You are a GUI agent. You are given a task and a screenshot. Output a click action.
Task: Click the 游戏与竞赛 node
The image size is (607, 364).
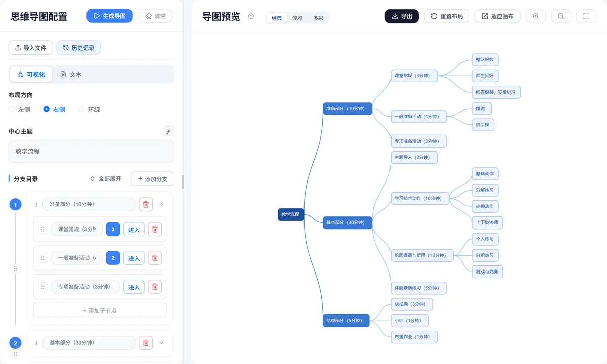[487, 271]
